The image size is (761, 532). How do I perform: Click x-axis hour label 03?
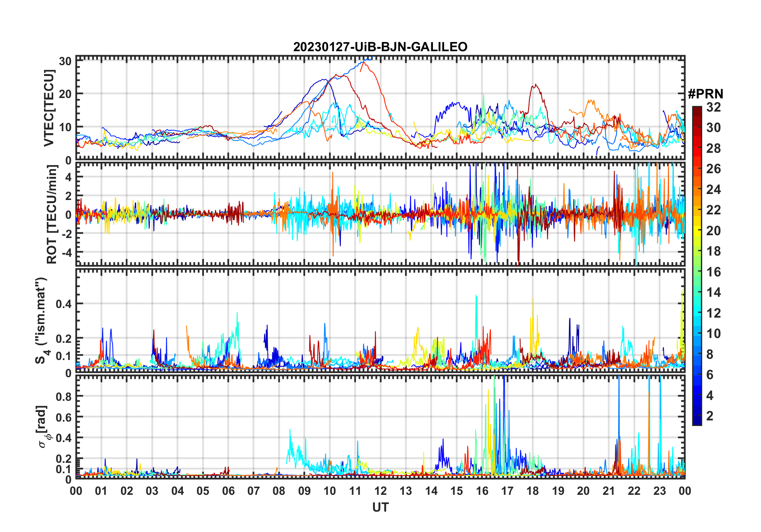[152, 491]
